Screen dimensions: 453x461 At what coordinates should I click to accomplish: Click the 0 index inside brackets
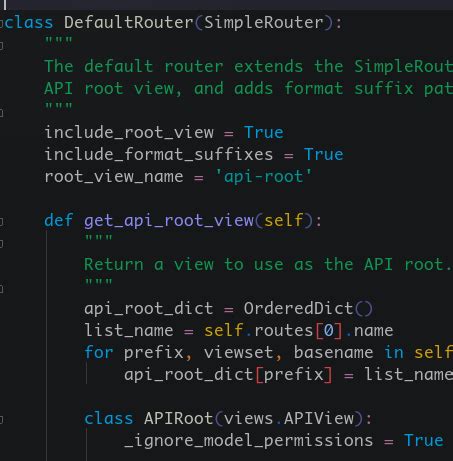[x=329, y=331]
